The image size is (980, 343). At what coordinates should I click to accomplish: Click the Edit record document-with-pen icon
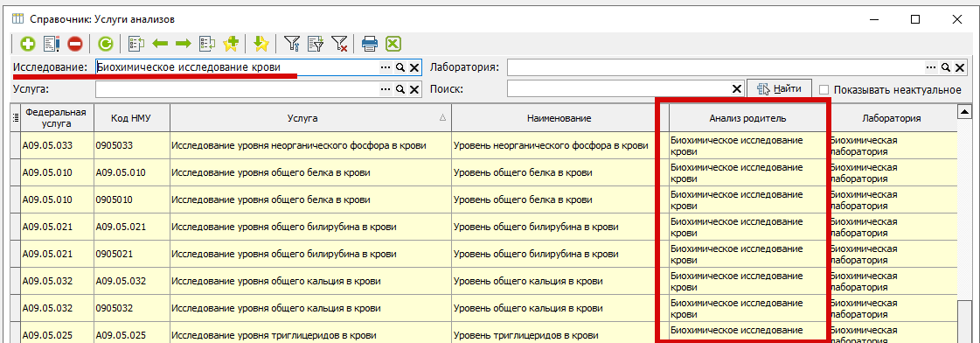click(x=52, y=44)
